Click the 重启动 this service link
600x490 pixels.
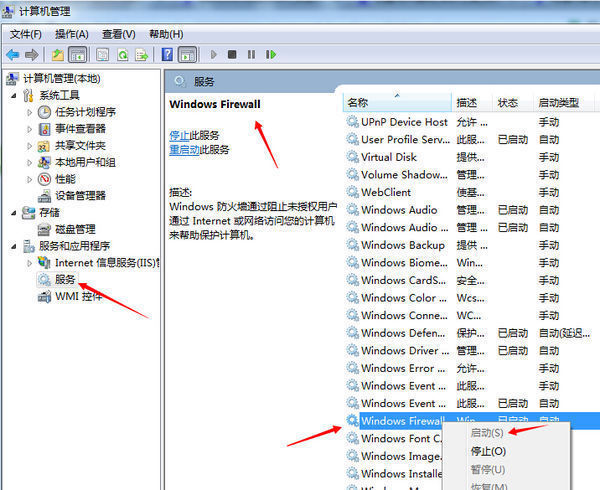(184, 150)
